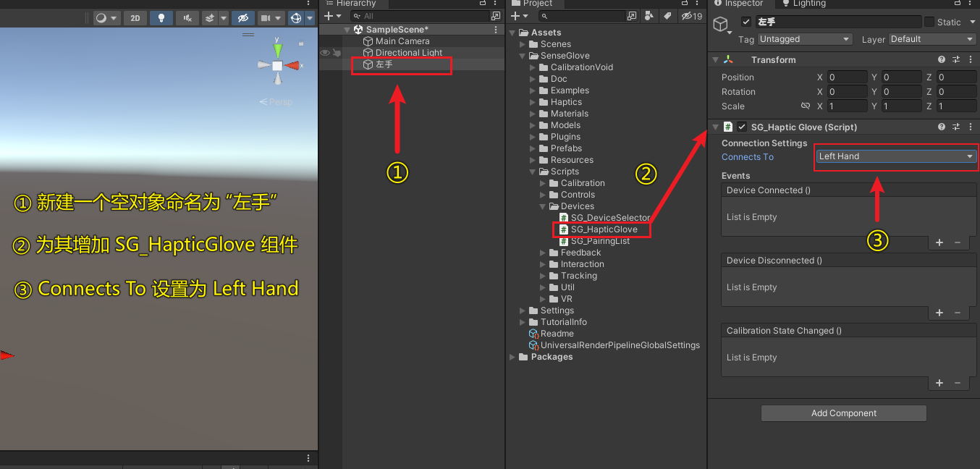Open Tag Untagged dropdown
Image resolution: width=980 pixels, height=469 pixels.
[x=805, y=39]
